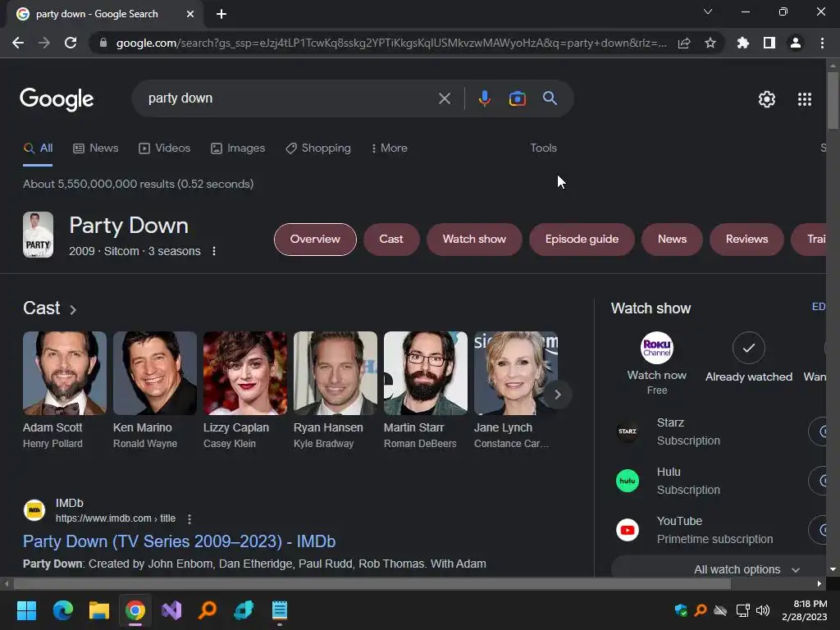Image resolution: width=840 pixels, height=630 pixels.
Task: Expand the Cast section arrow
Action: [73, 309]
